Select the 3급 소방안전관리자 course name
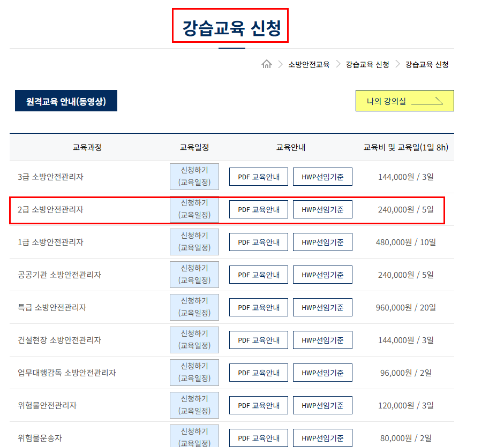Viewport: 504px width, 447px height. [x=50, y=177]
